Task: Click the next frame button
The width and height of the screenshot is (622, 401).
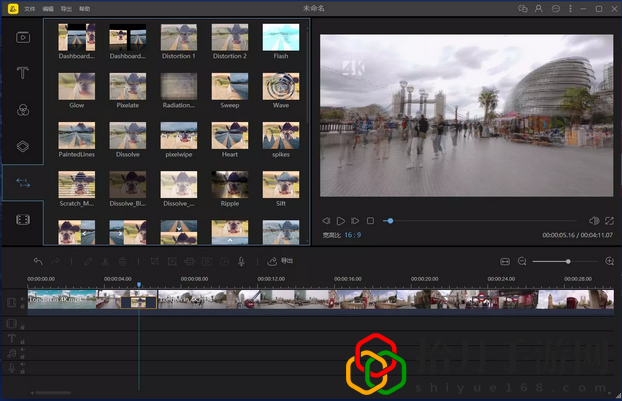Action: tap(355, 221)
